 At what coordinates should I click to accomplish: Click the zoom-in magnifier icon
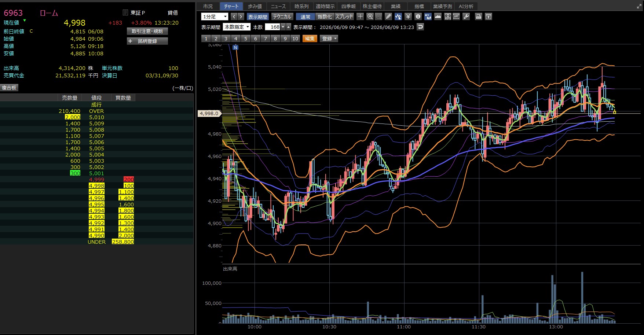(370, 16)
